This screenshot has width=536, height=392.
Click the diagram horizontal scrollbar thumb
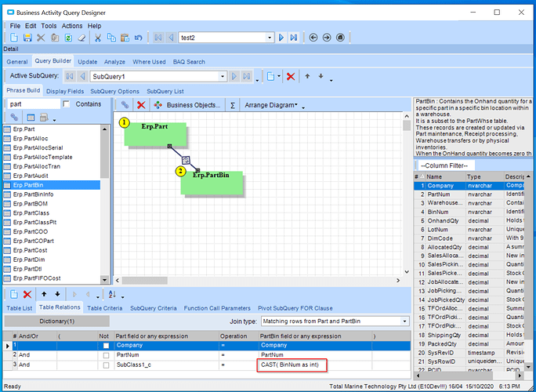click(x=145, y=281)
